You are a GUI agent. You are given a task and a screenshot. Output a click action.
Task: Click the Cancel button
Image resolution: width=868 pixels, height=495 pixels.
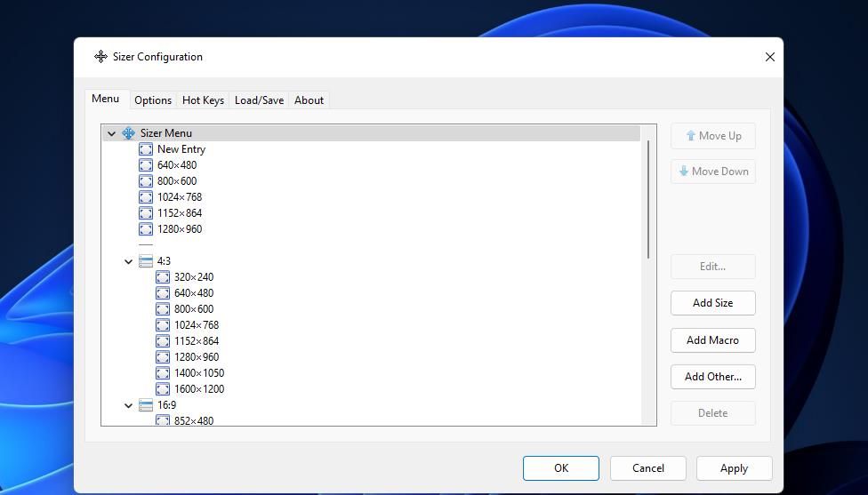click(x=648, y=468)
